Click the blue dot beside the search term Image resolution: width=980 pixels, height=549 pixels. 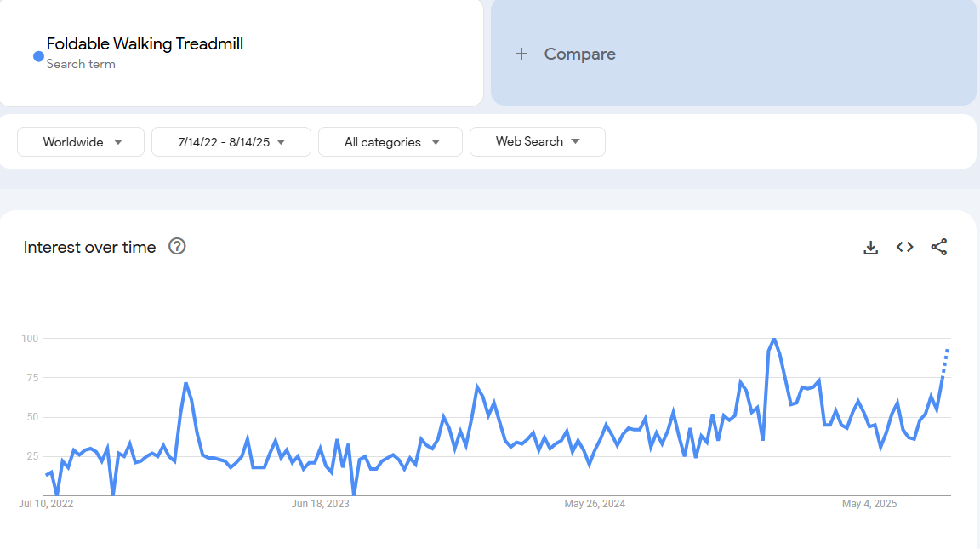(38, 56)
